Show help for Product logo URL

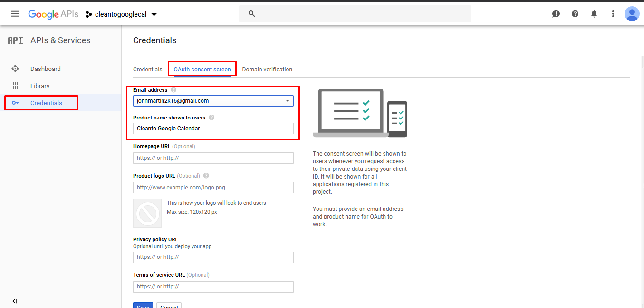(x=206, y=176)
